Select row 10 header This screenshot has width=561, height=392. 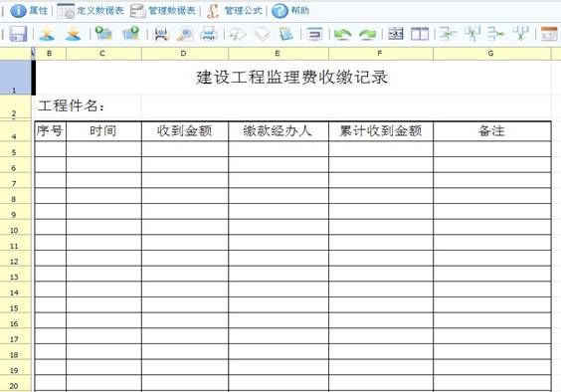click(15, 227)
